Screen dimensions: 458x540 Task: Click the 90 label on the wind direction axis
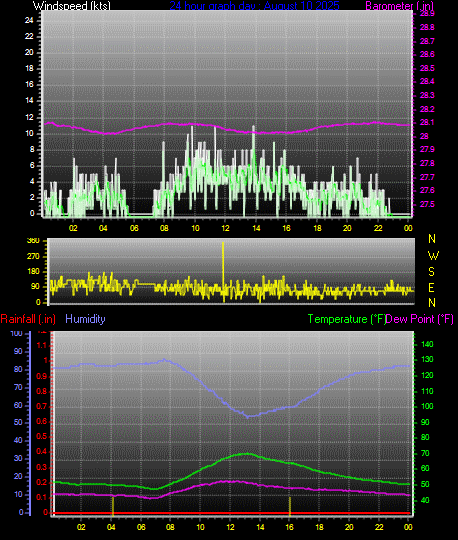click(35, 287)
